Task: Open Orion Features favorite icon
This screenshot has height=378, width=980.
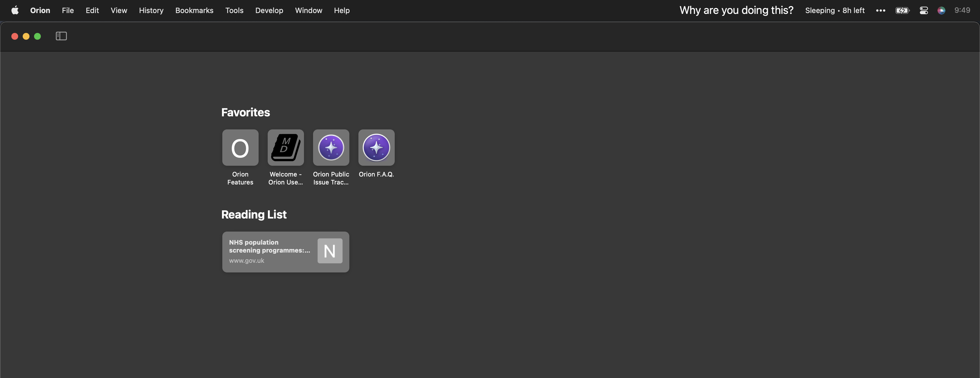Action: [240, 148]
